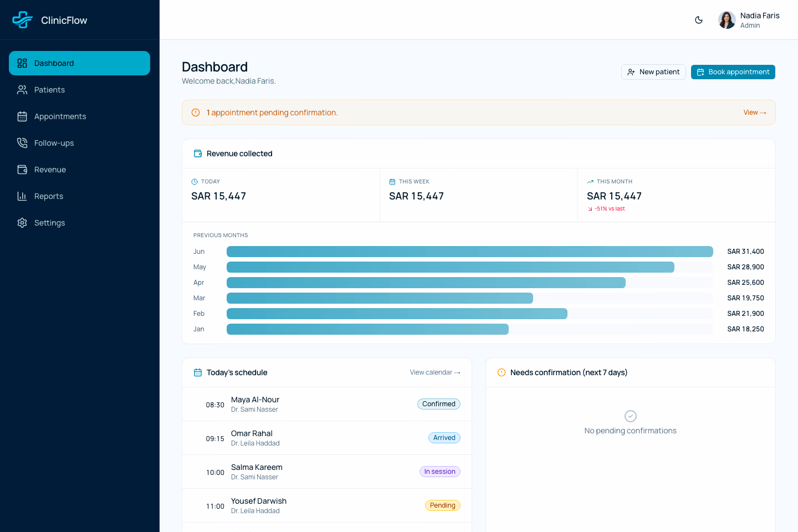Click the New patient button
The image size is (798, 532).
(x=654, y=72)
